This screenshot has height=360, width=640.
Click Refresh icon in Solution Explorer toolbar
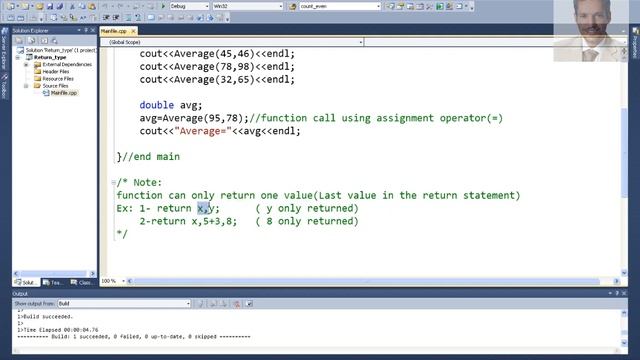pyautogui.click(x=44, y=40)
